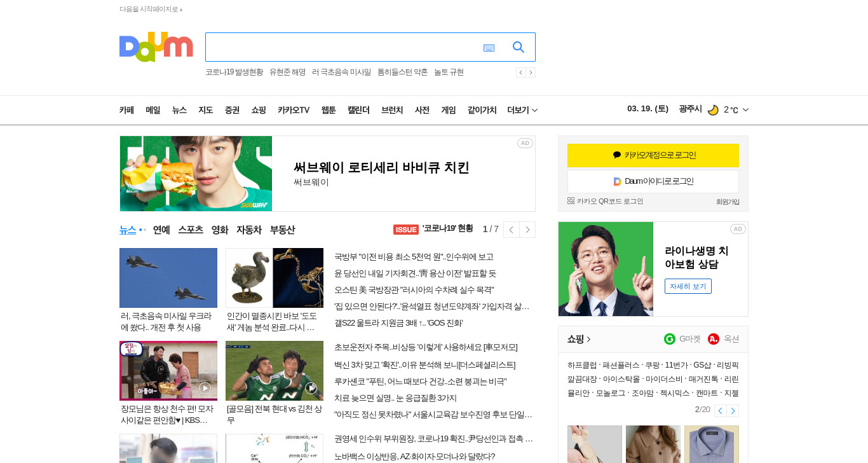Click trending keyword 유현준 해명
The image size is (868, 463).
point(287,73)
